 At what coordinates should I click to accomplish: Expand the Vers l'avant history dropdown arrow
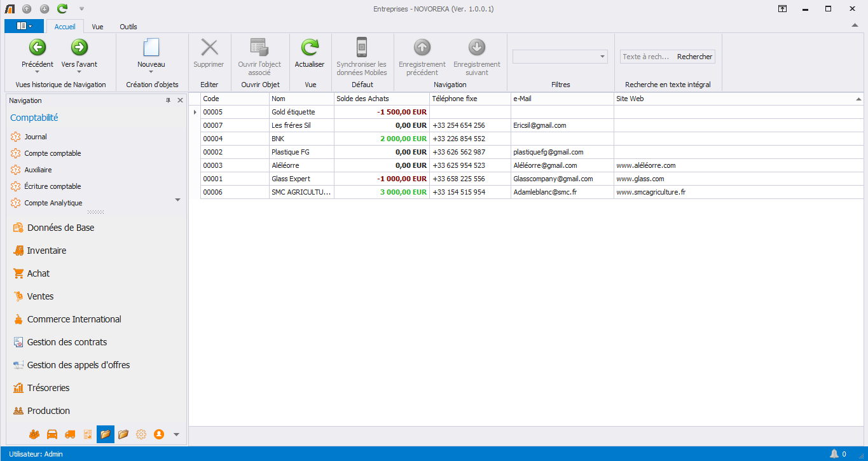[79, 72]
